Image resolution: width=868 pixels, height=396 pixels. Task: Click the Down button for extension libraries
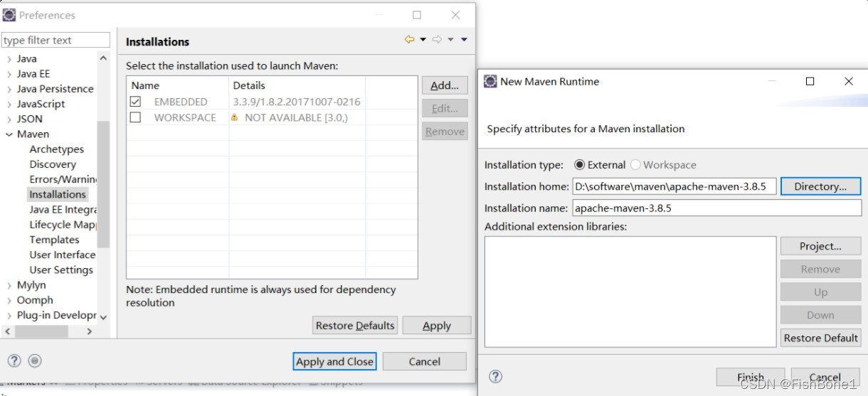(820, 315)
